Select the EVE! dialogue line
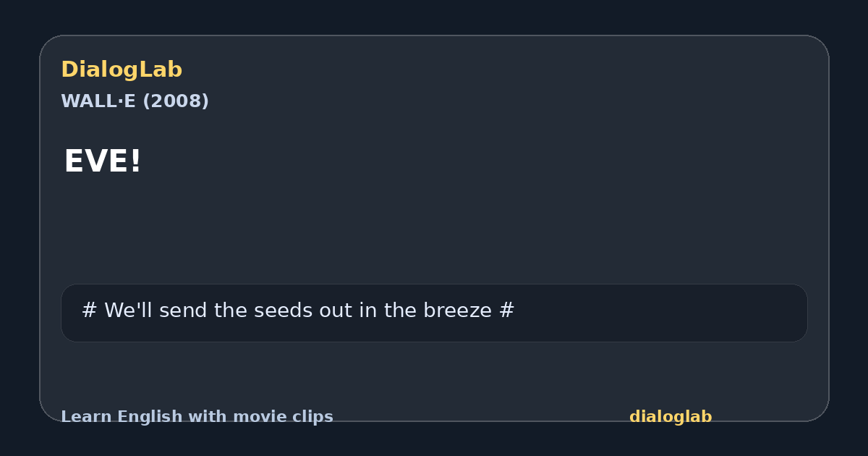 click(x=103, y=161)
